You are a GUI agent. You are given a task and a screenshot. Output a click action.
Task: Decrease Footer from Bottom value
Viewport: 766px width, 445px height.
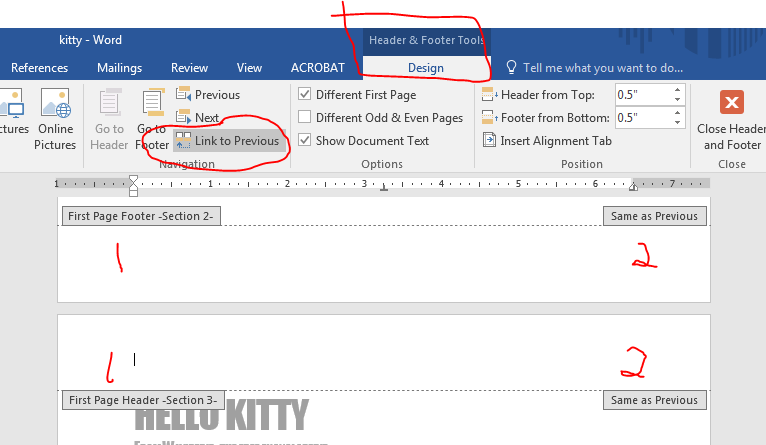tap(678, 122)
